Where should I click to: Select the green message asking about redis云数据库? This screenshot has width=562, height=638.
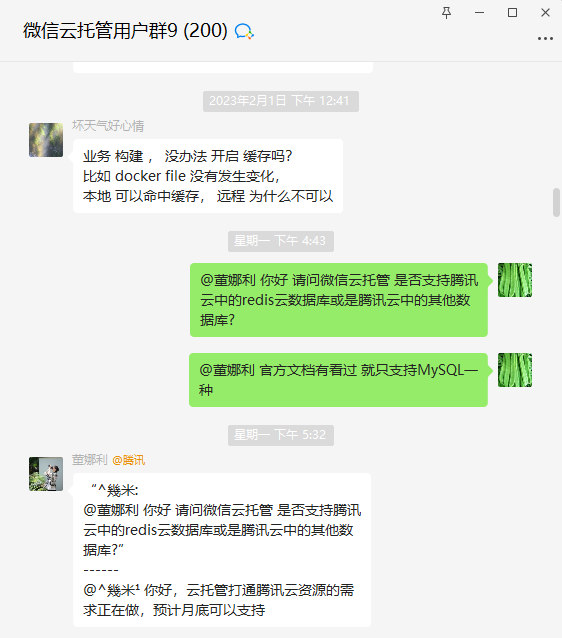click(339, 300)
